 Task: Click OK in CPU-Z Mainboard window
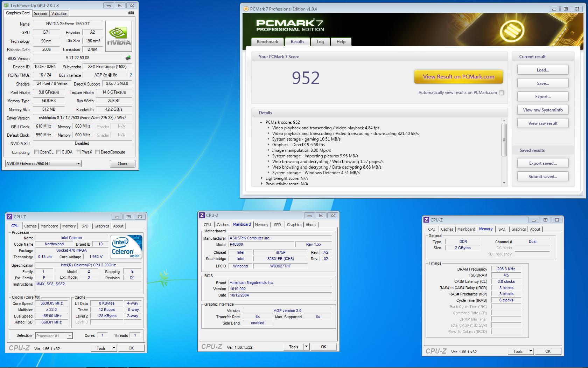click(323, 347)
